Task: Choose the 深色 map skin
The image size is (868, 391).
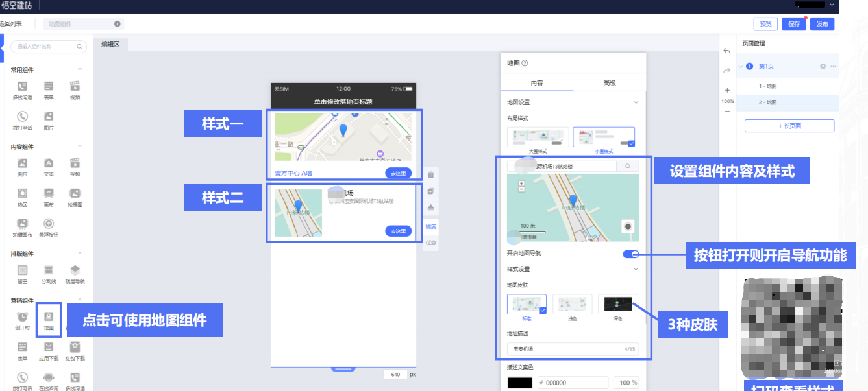Action: point(617,304)
